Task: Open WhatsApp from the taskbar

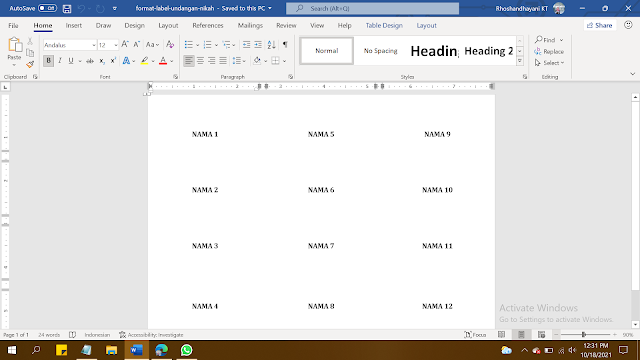Action: pyautogui.click(x=187, y=350)
